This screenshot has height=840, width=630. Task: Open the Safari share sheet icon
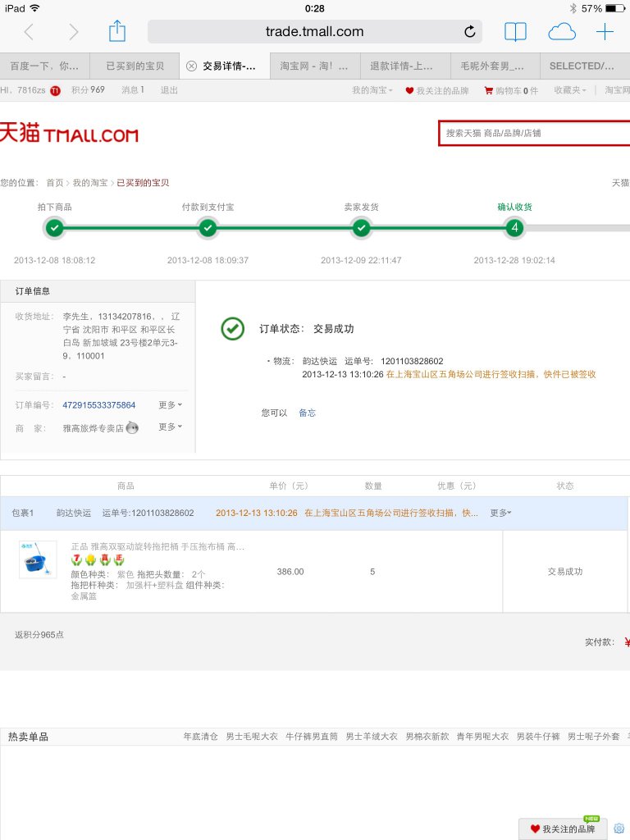point(117,31)
